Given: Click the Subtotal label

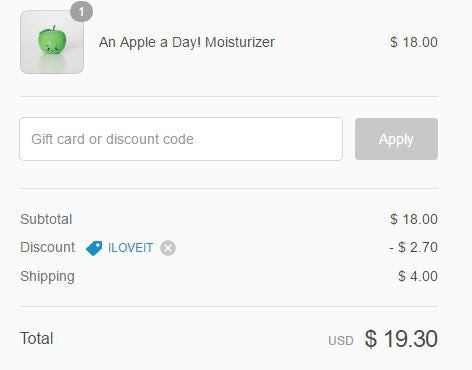Looking at the screenshot, I should 46,219.
